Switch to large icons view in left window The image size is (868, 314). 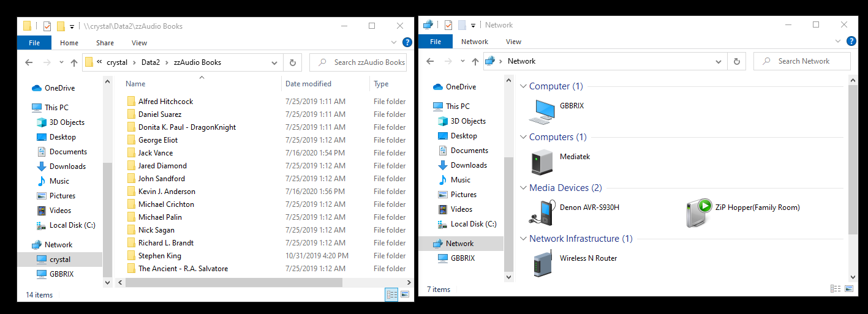point(404,295)
